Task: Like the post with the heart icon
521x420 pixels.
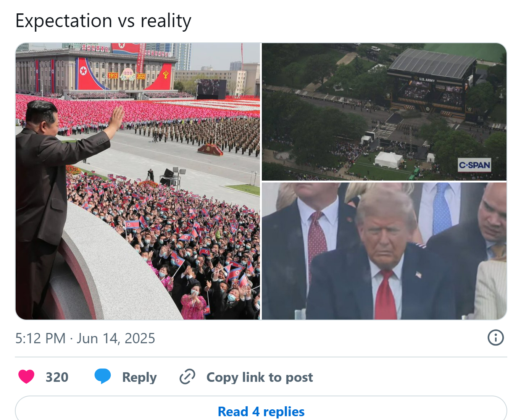Action: (26, 377)
